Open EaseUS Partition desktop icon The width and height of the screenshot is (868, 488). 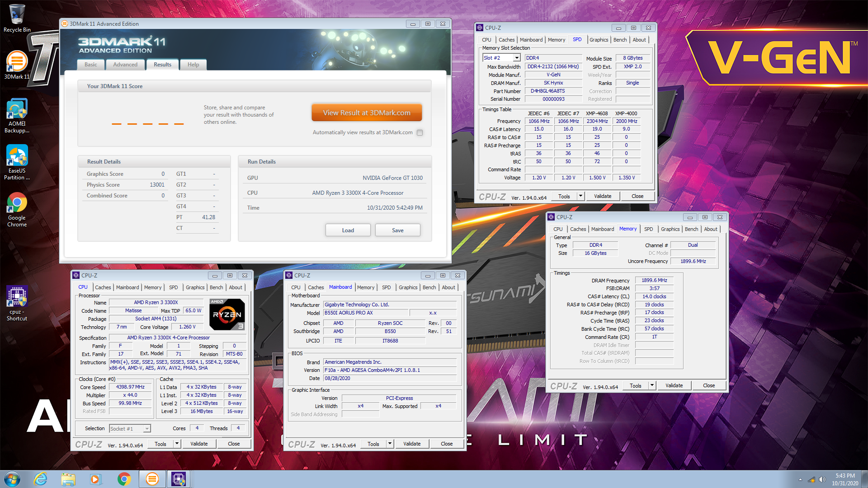tap(17, 162)
